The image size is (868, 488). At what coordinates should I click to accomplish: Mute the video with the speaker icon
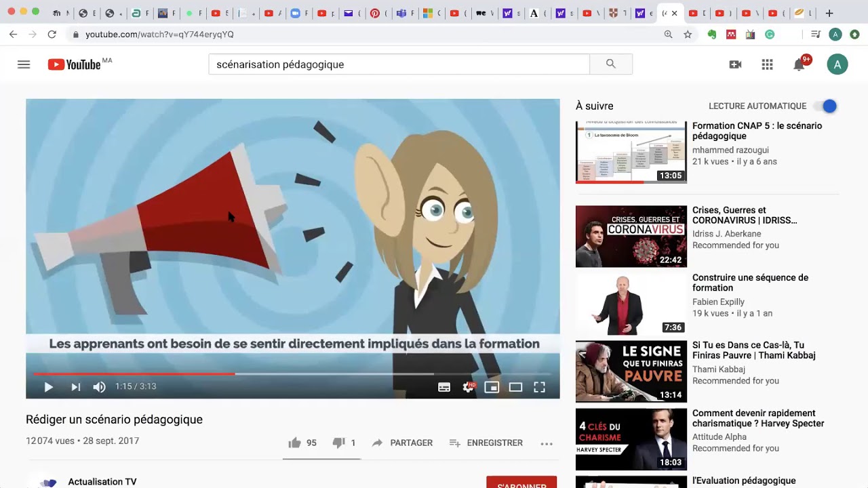(x=99, y=387)
